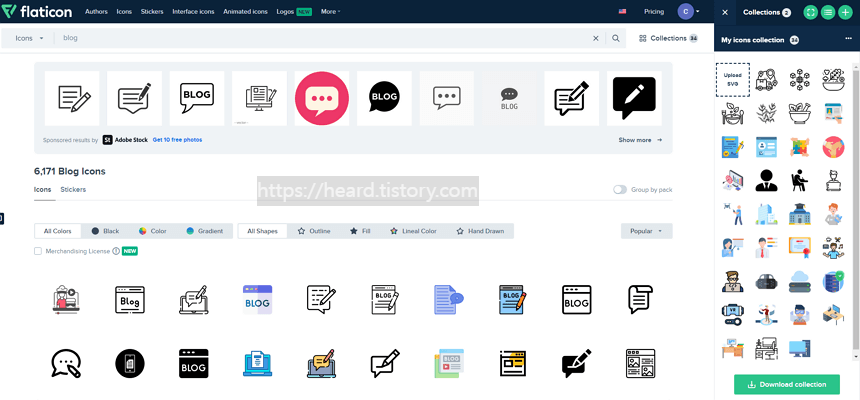Filter by Lineal Color shape
This screenshot has height=400, width=860.
413,231
